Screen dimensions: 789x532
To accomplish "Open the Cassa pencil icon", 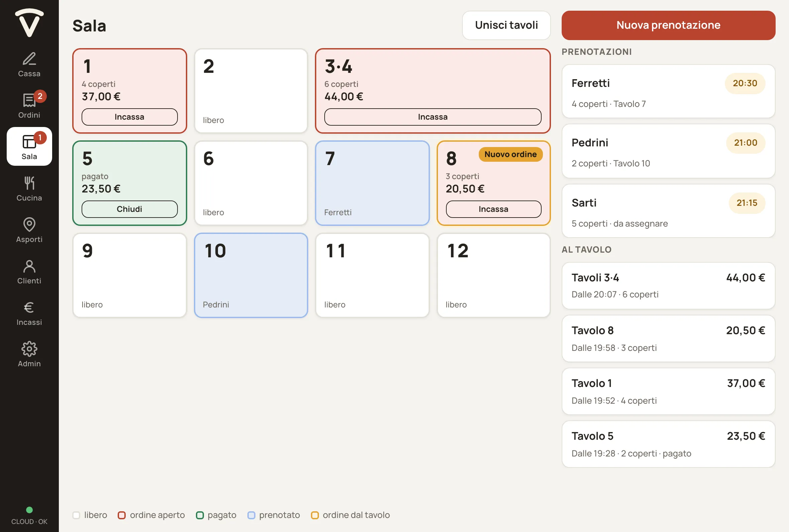I will tap(29, 59).
